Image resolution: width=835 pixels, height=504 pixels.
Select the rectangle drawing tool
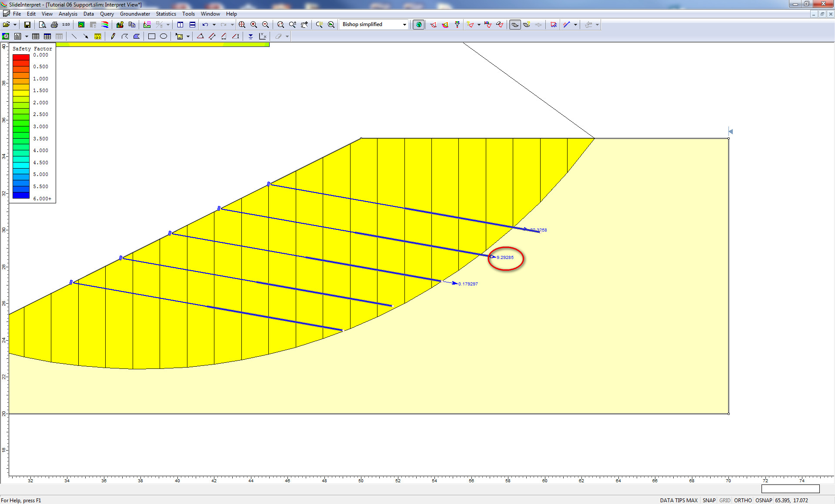click(152, 36)
